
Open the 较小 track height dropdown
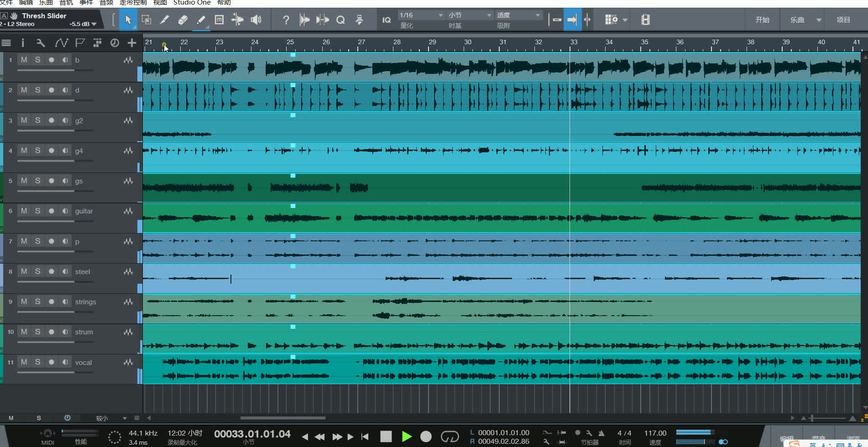(x=111, y=418)
